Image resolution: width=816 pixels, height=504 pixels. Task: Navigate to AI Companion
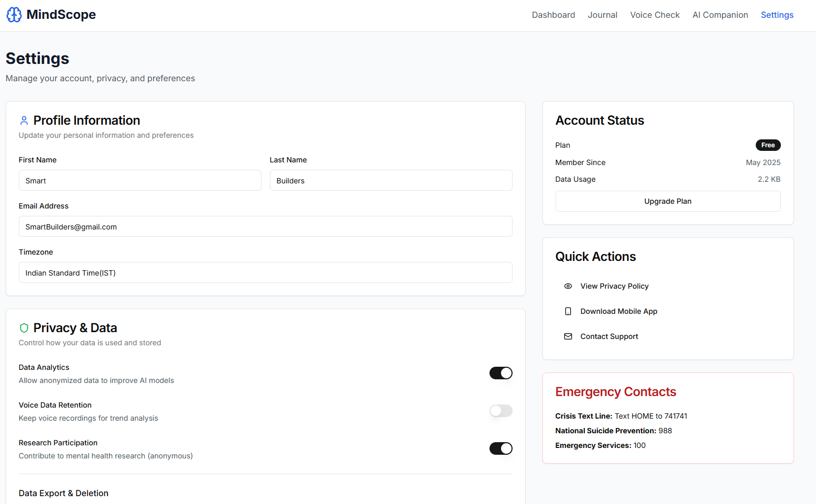point(721,15)
